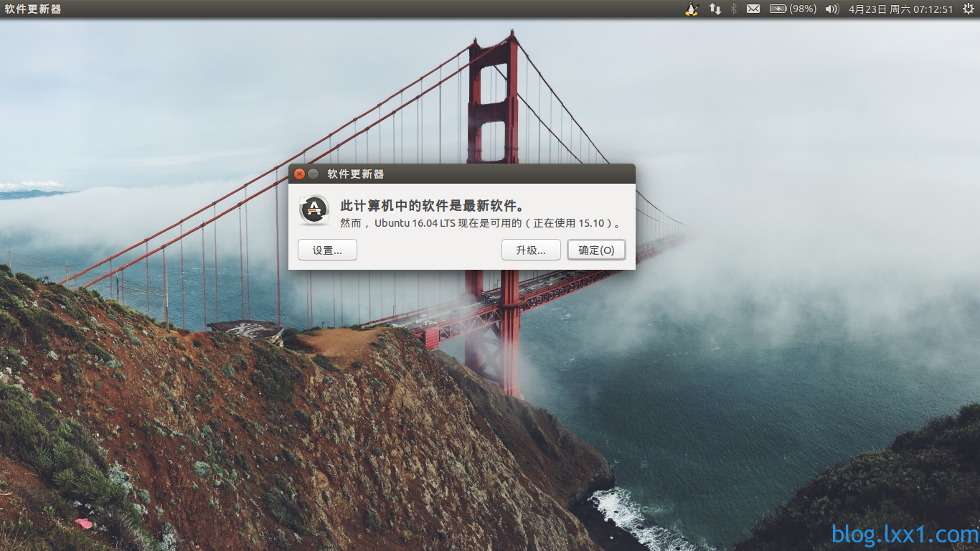980x551 pixels.
Task: Open the battery (98%) indicator
Action: (793, 9)
